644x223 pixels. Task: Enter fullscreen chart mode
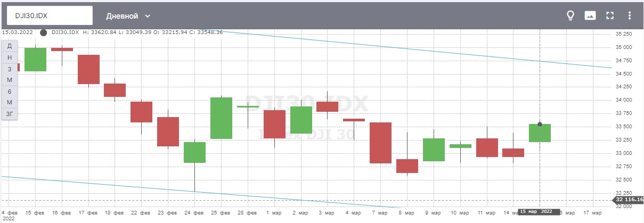[610, 15]
